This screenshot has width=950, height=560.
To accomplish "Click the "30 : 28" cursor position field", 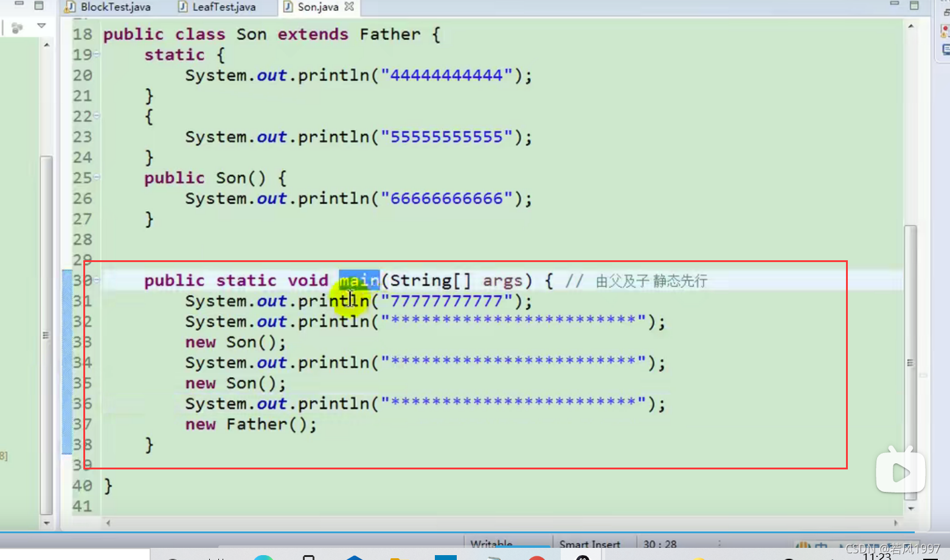I will [660, 543].
